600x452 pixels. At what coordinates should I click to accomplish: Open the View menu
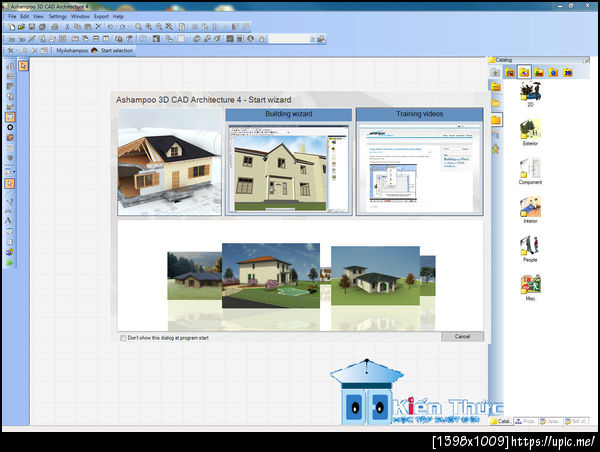pyautogui.click(x=38, y=16)
